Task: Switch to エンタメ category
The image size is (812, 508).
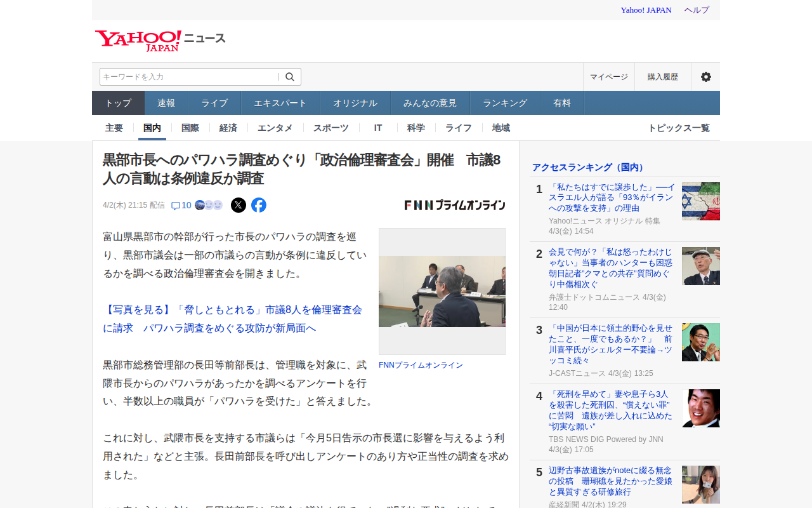Action: (275, 128)
